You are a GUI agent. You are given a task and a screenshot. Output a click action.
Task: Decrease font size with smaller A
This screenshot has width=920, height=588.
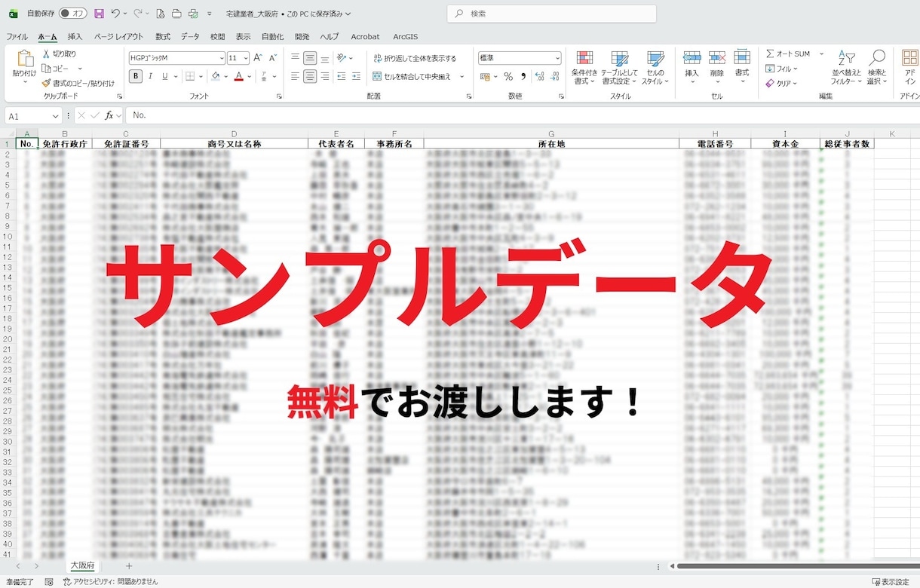[272, 58]
